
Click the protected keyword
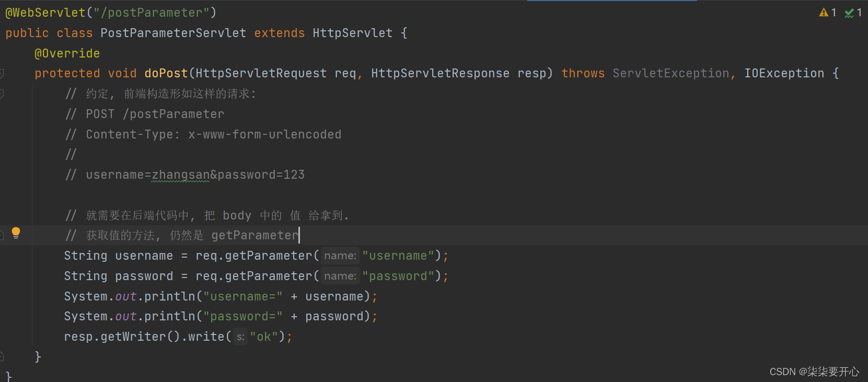pyautogui.click(x=67, y=73)
